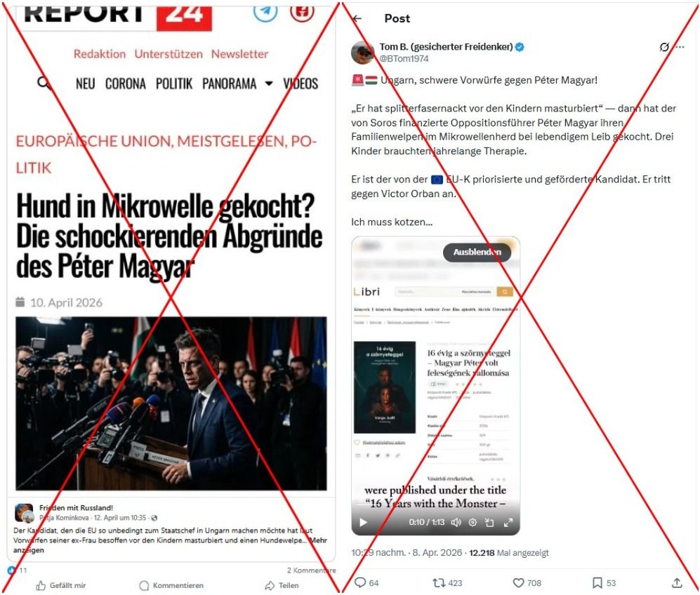The height and width of the screenshot is (595, 700).
Task: Play the embedded video
Action: pos(364,522)
